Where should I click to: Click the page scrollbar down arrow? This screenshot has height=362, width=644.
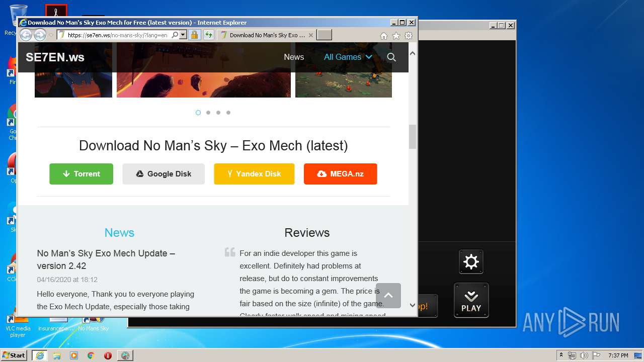(x=413, y=305)
